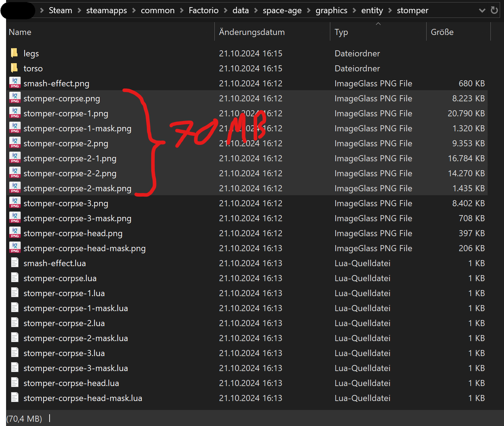Open the torso folder icon
Viewport: 504px width, 426px height.
(15, 68)
